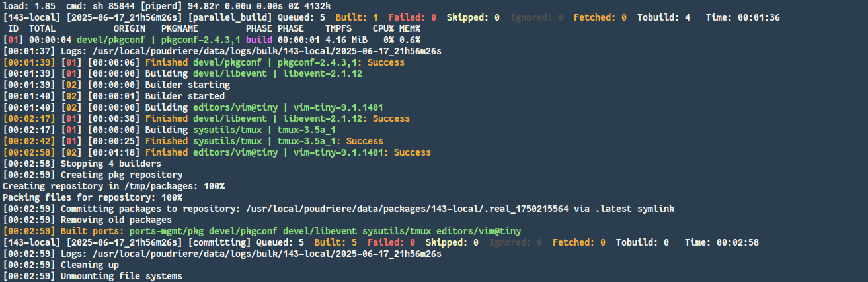Select the "Built: 1" counter
Screen dimensions: 868x282
(356, 17)
